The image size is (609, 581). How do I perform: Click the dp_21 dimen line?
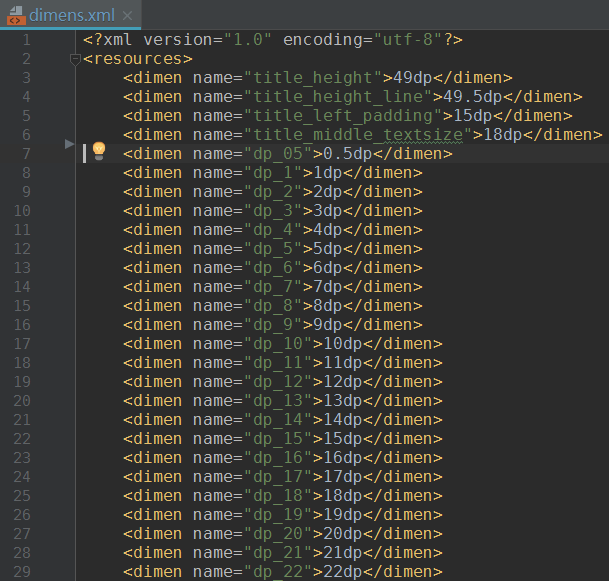tap(283, 554)
